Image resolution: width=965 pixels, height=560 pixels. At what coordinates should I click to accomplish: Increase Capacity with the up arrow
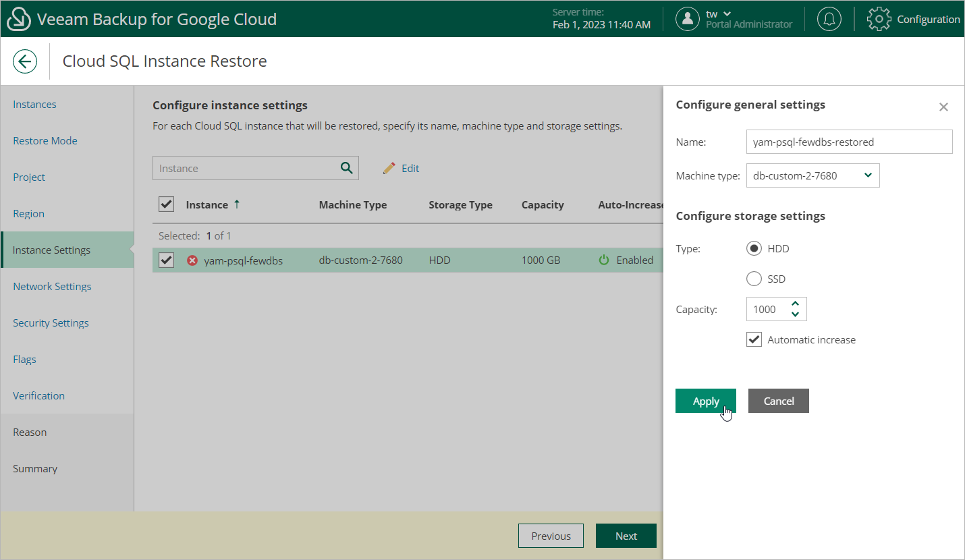pos(795,304)
